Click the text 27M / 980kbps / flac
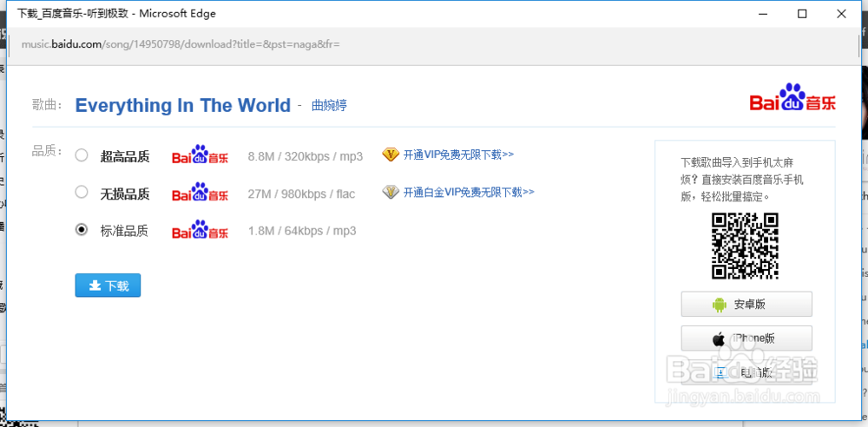 point(302,194)
